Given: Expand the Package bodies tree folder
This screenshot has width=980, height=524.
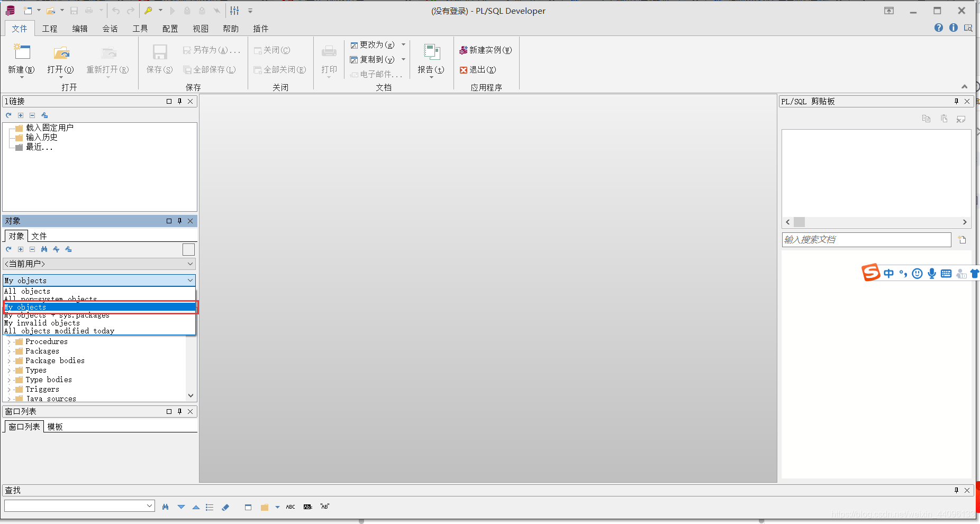Looking at the screenshot, I should (9, 361).
